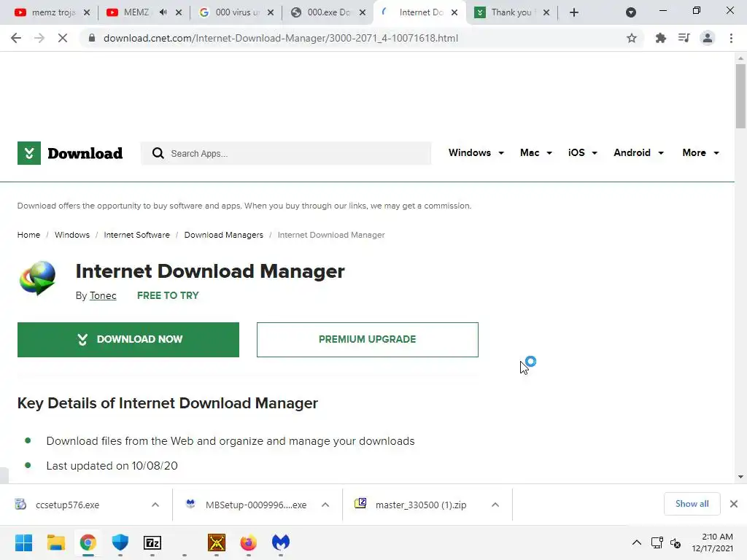Image resolution: width=747 pixels, height=560 pixels.
Task: Close the Thank you tab
Action: [x=546, y=12]
